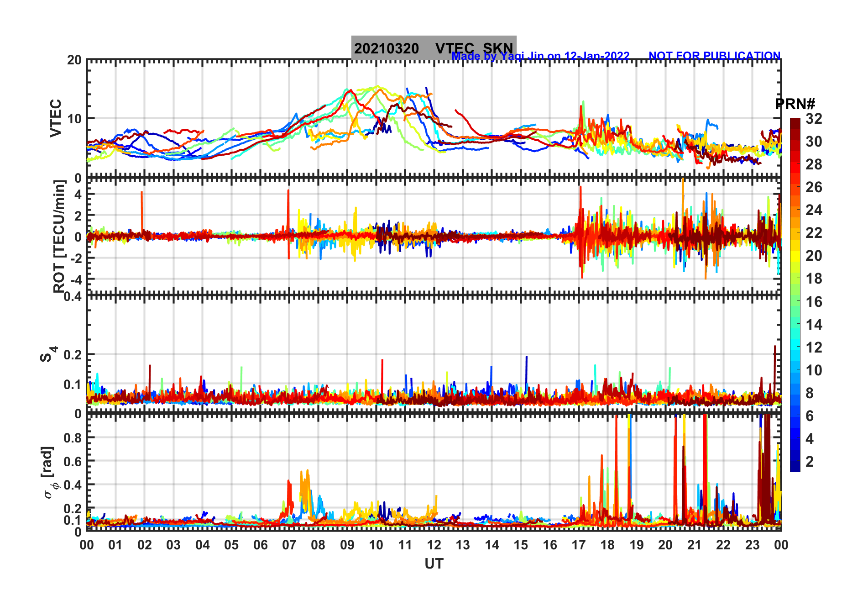Click colorbar tick label 16

click(814, 301)
